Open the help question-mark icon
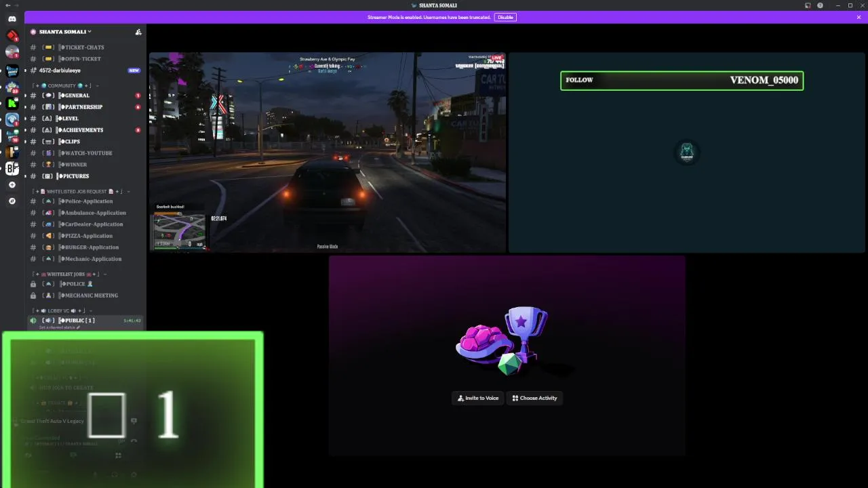Viewport: 868px width, 488px height. coord(821,5)
